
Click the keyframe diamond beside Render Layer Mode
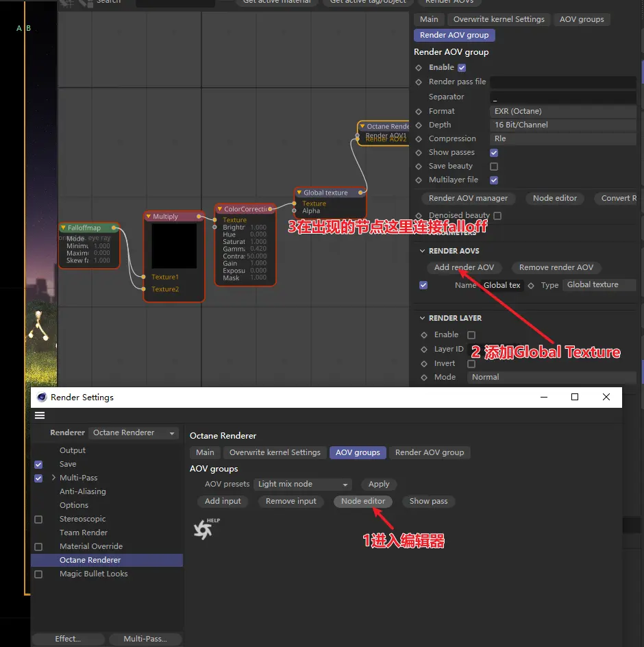[x=423, y=378]
